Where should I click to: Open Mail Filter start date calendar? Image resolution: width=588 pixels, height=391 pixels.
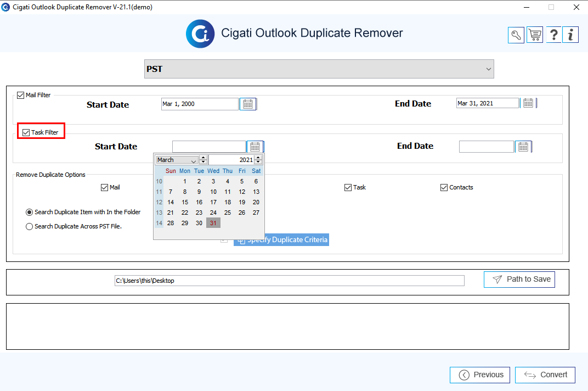coord(248,104)
